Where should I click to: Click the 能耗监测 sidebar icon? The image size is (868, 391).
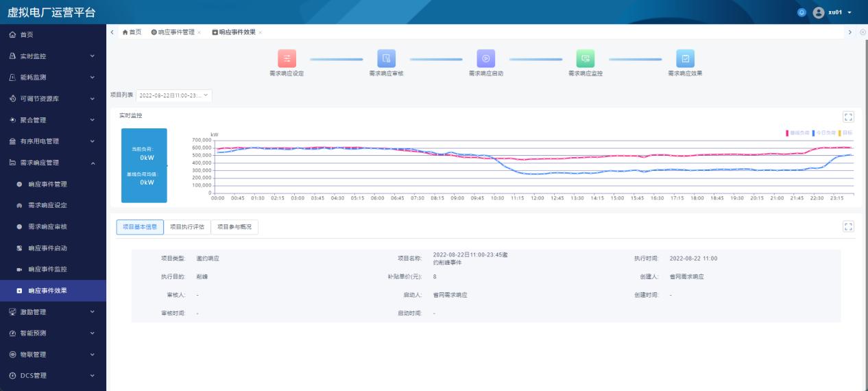pyautogui.click(x=12, y=78)
